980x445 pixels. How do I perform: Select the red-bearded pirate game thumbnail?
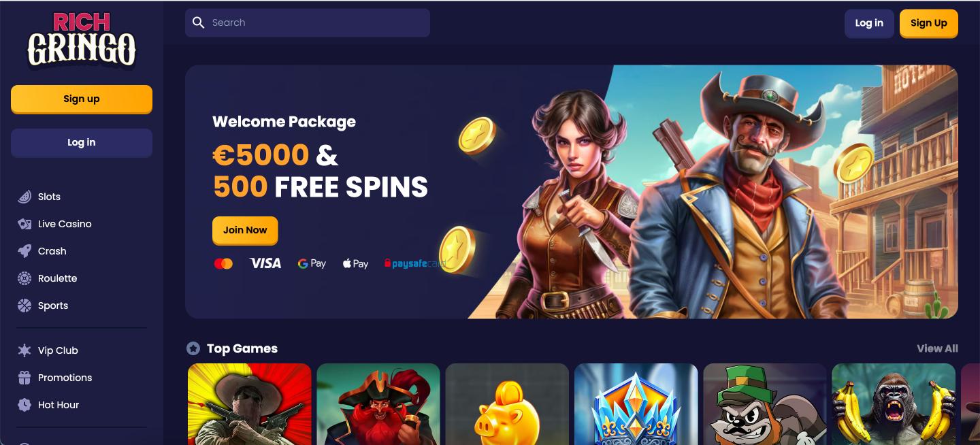click(378, 404)
